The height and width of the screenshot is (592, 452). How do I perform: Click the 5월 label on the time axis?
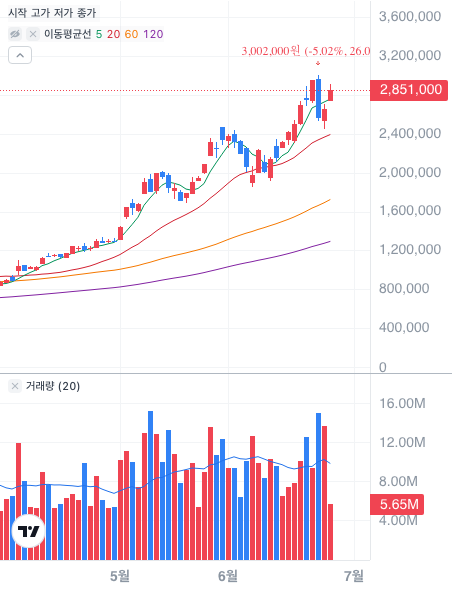[120, 576]
